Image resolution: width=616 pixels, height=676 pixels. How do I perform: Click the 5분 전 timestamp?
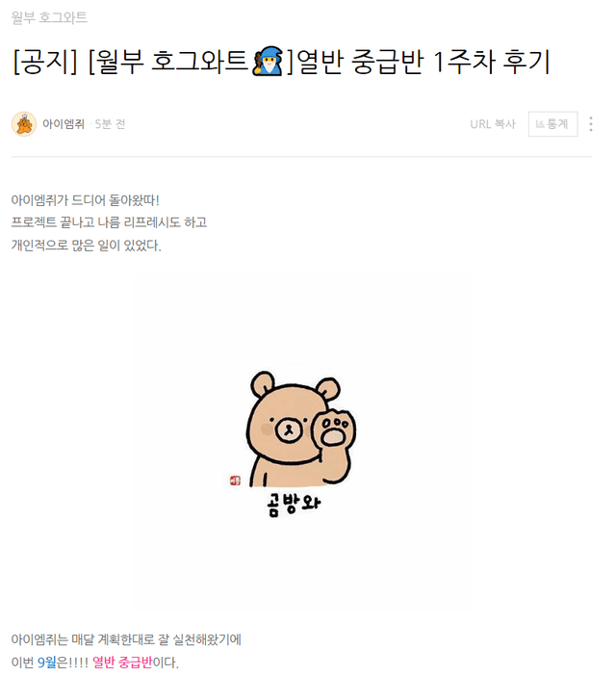pos(110,124)
